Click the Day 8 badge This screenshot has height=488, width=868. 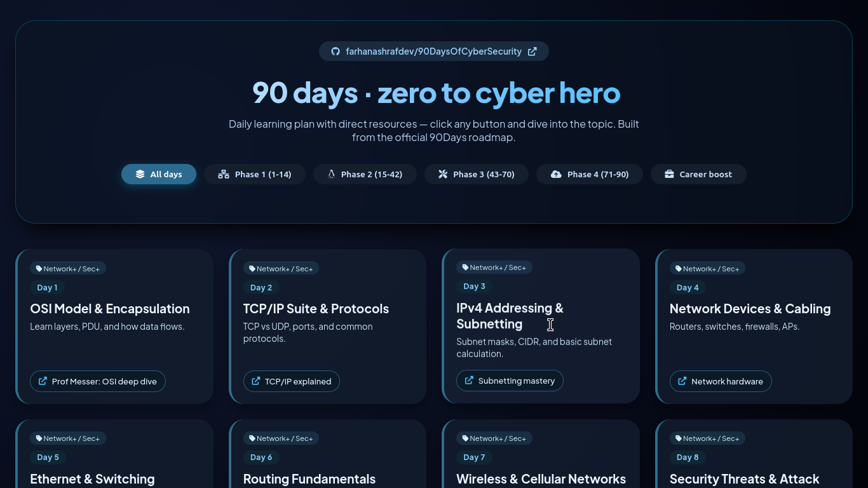[688, 457]
